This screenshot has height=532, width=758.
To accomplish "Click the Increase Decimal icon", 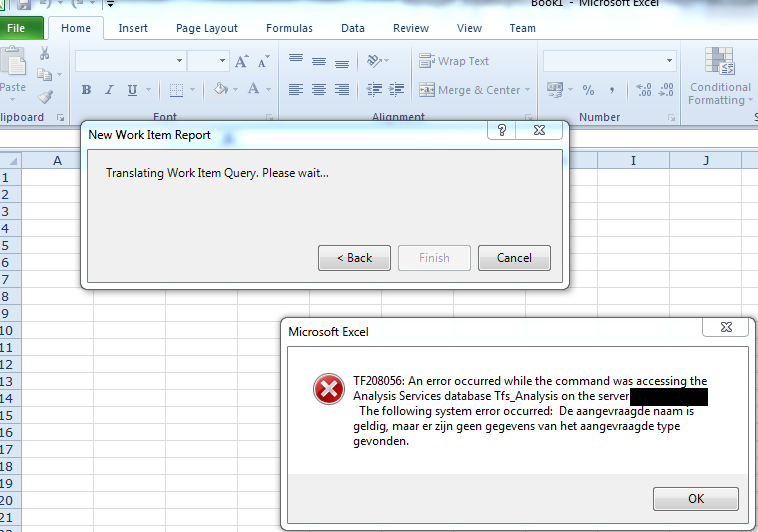I will pos(643,90).
